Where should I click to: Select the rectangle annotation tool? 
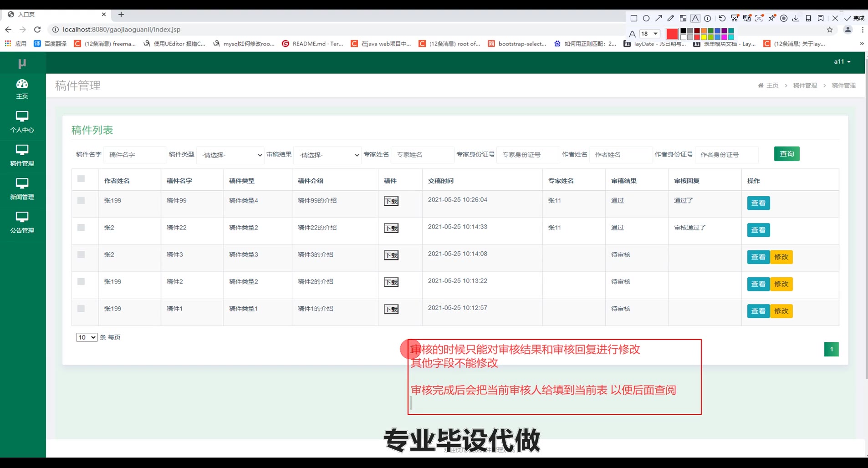click(633, 18)
